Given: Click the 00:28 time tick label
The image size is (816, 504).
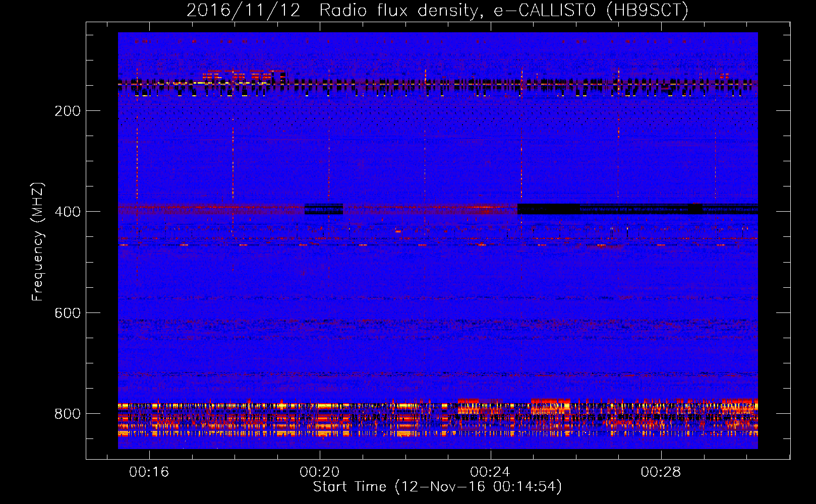Looking at the screenshot, I should 661,472.
